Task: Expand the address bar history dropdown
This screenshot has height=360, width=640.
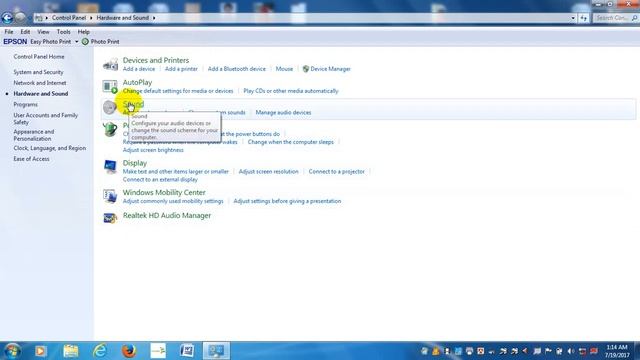Action: pos(573,18)
